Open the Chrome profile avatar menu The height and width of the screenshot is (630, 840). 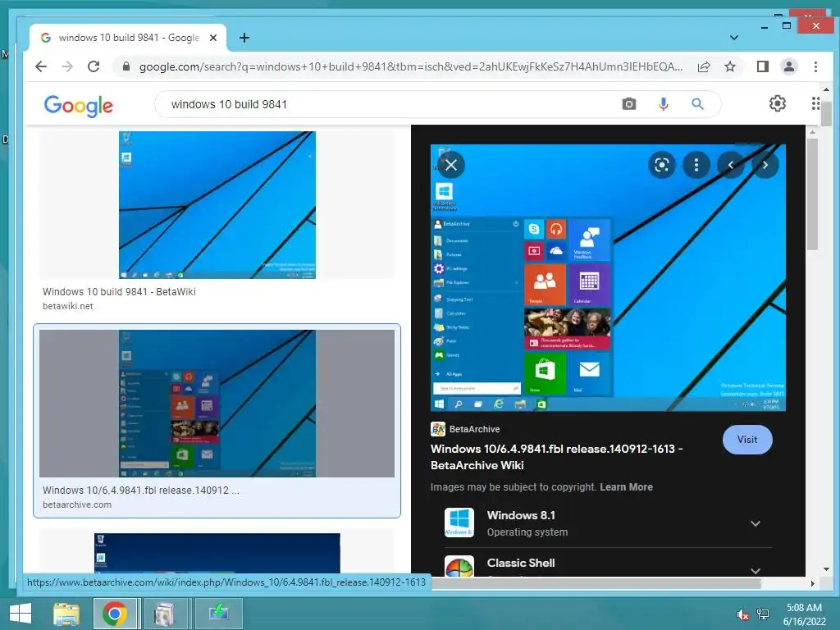(x=788, y=66)
